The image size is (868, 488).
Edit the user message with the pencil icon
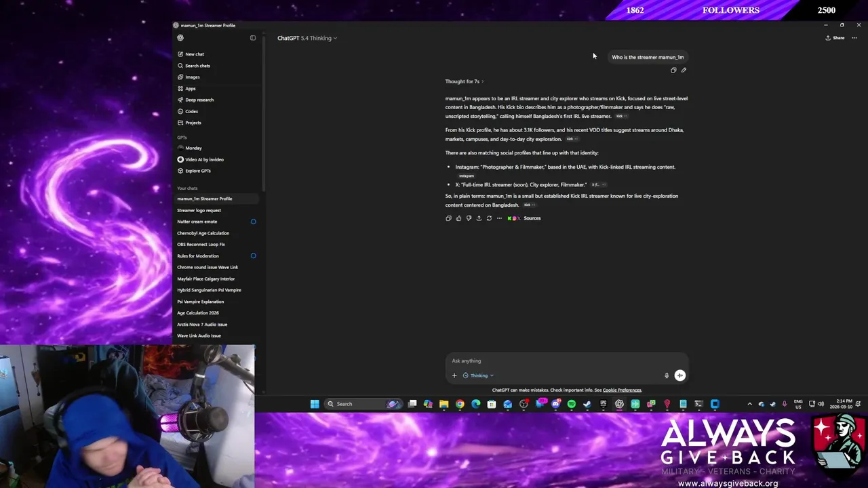coord(684,70)
